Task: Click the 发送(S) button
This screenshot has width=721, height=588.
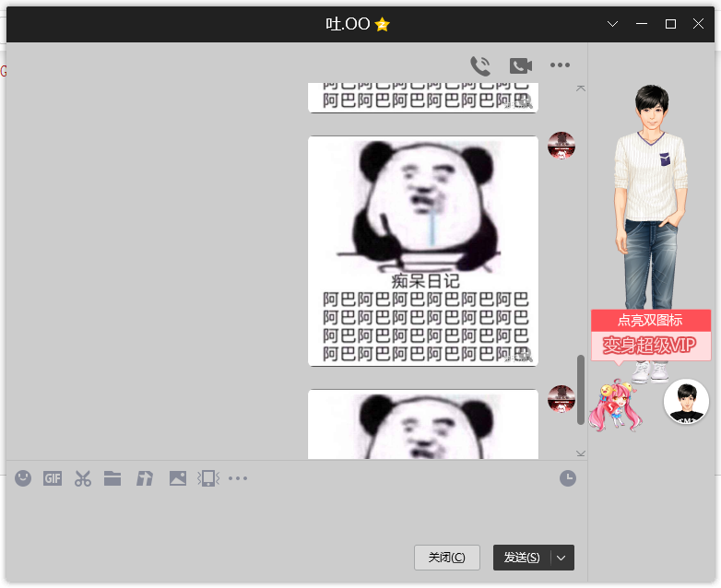Action: click(522, 558)
